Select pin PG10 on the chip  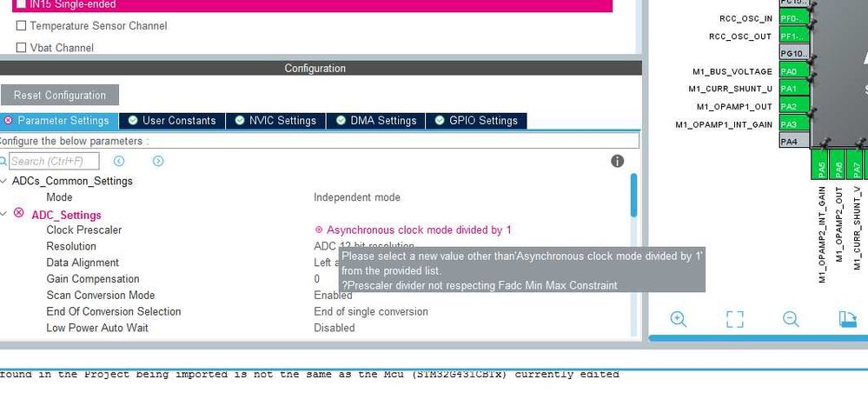794,54
